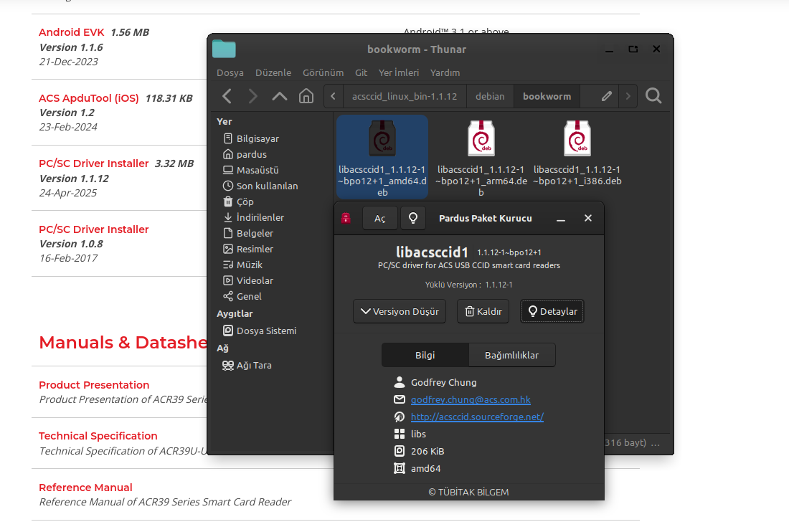The height and width of the screenshot is (532, 789).
Task: Open acsccid.sourceforge.net homepage link
Action: pos(477,417)
